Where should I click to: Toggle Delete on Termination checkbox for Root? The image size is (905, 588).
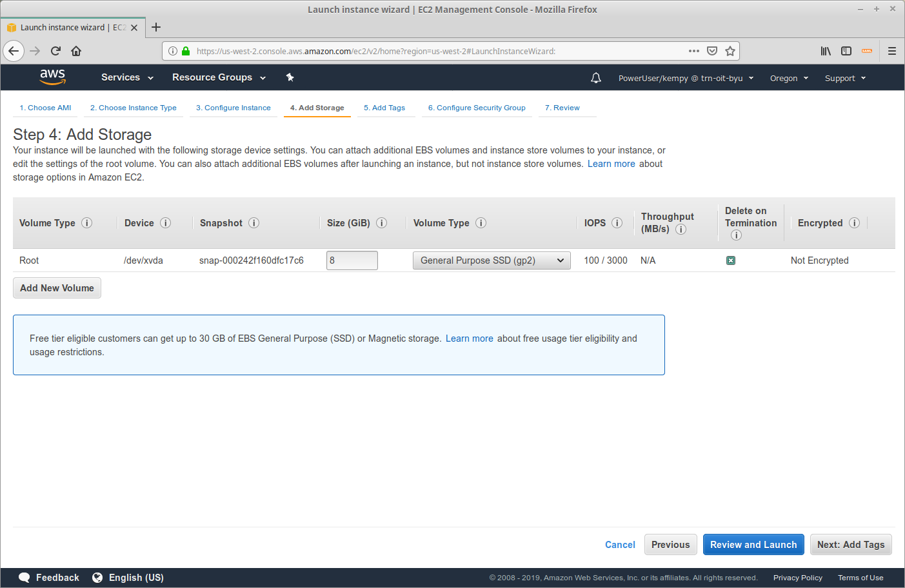[731, 260]
